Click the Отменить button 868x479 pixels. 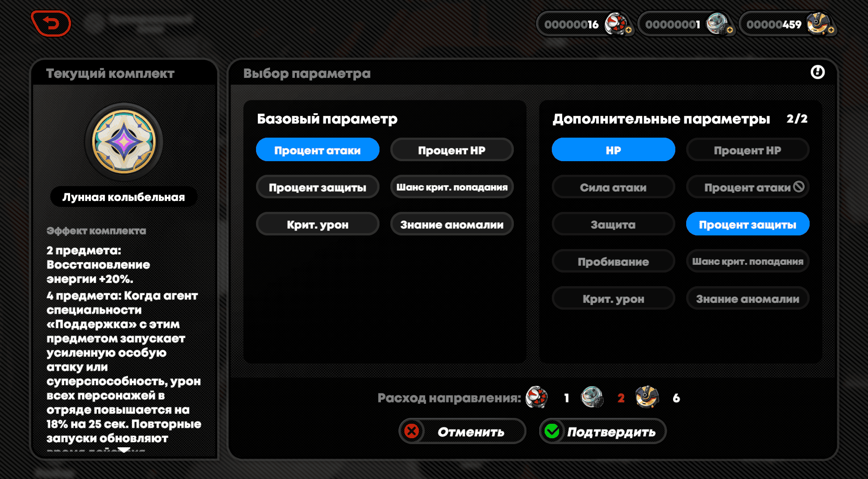tap(462, 431)
